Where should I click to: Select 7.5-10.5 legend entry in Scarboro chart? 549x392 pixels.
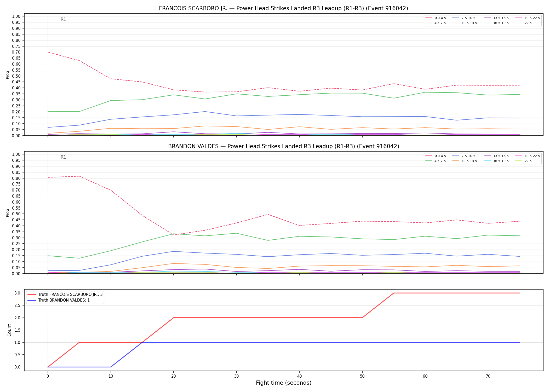click(x=464, y=18)
